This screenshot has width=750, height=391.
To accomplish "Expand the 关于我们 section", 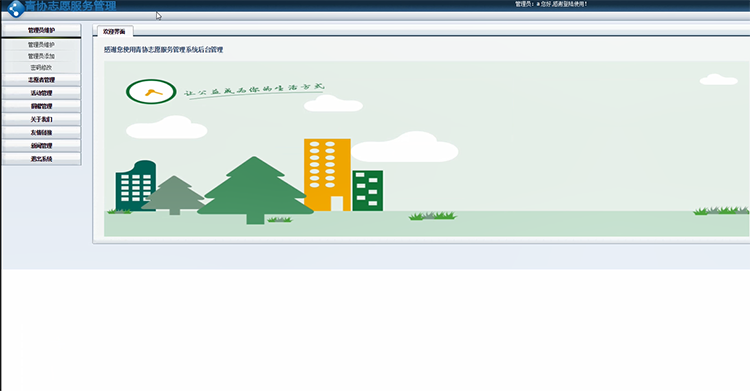I will [41, 119].
